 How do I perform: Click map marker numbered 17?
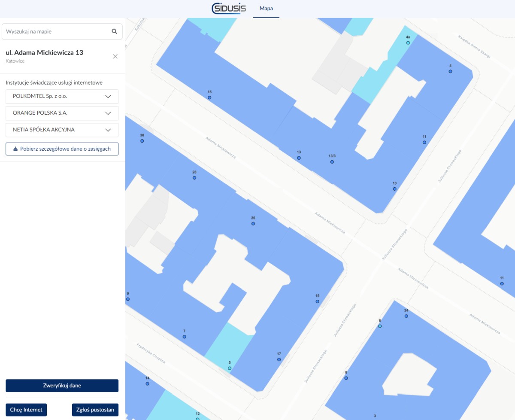point(279,359)
